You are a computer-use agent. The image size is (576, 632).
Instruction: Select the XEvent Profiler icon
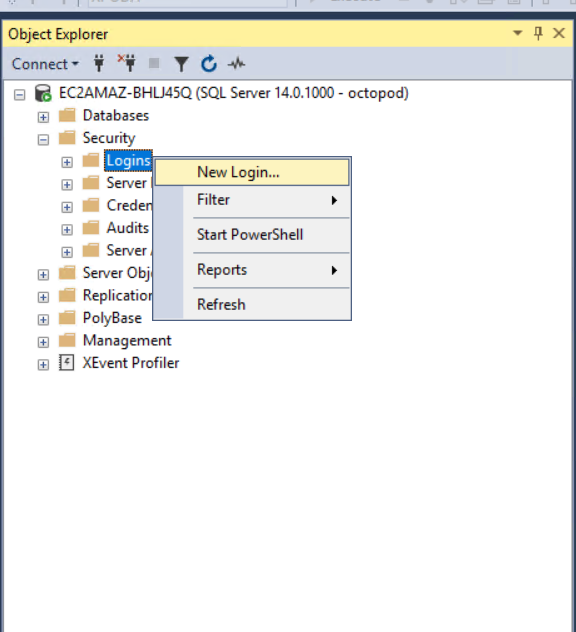coord(67,363)
